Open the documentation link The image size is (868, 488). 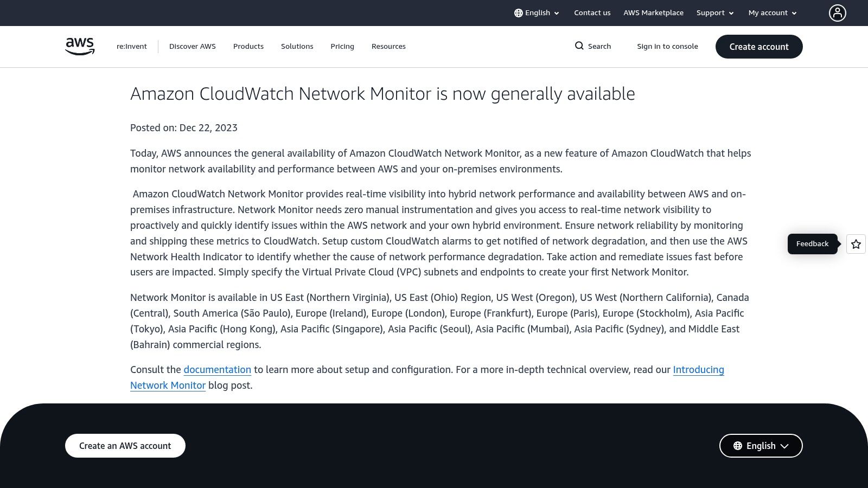(x=217, y=369)
